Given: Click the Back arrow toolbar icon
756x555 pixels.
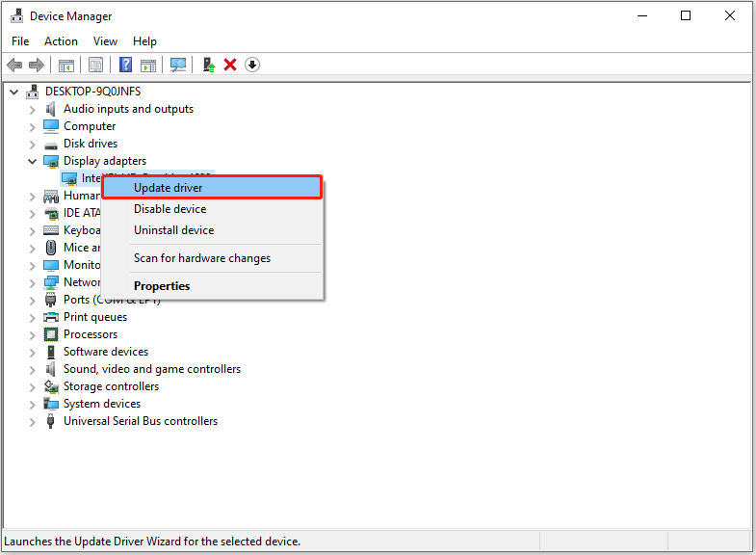Looking at the screenshot, I should coord(14,65).
